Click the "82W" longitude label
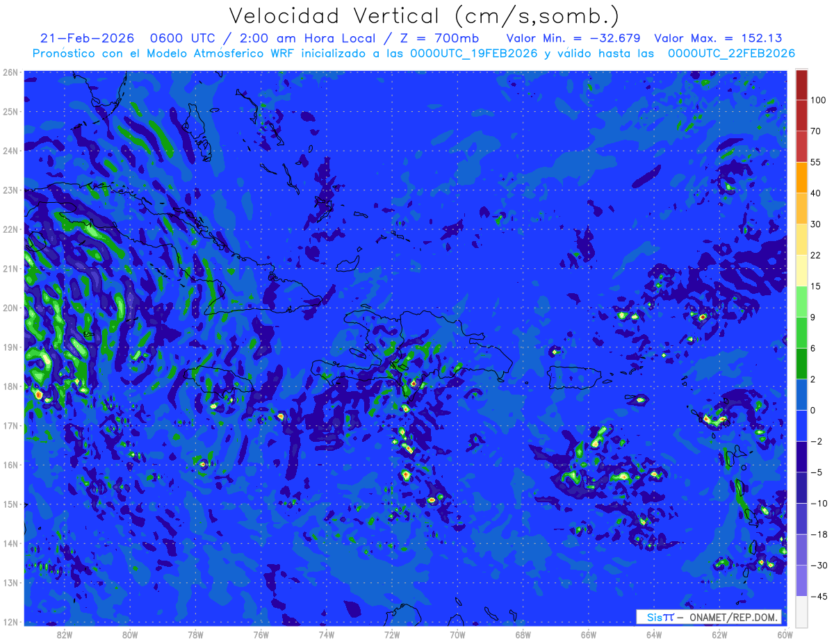The height and width of the screenshot is (644, 834). [64, 634]
